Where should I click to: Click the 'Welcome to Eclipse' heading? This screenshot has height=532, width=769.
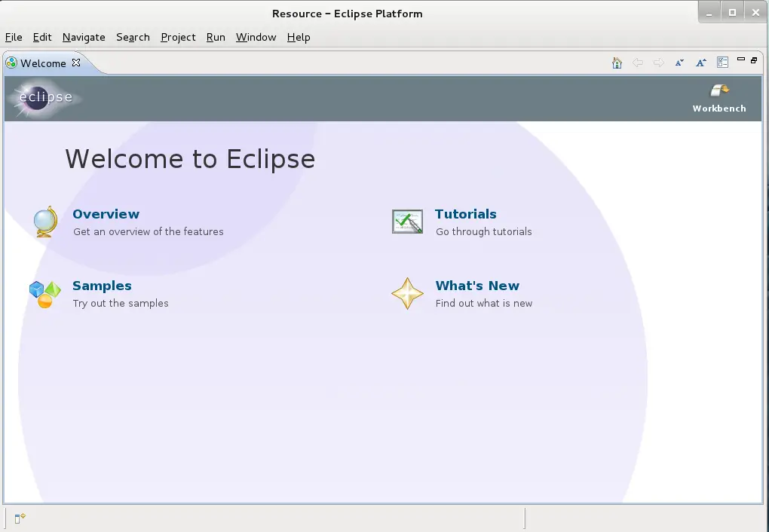coord(190,159)
